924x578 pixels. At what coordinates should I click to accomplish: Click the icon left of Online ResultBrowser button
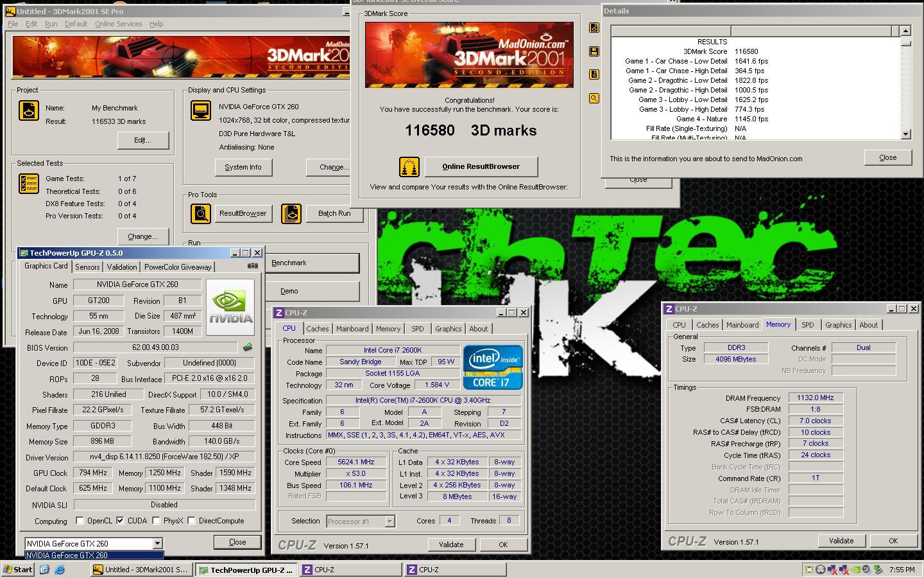[x=409, y=167]
